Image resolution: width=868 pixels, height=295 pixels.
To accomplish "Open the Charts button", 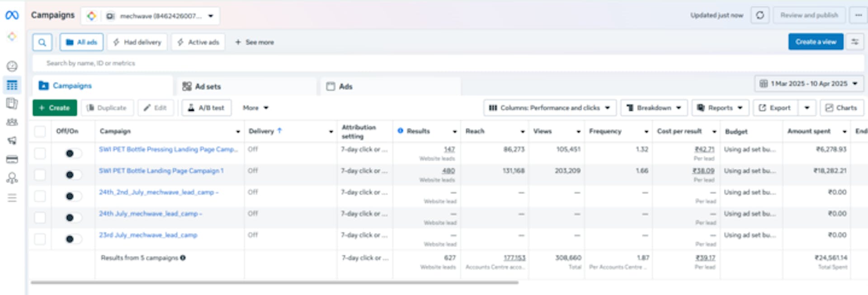I will pos(842,108).
